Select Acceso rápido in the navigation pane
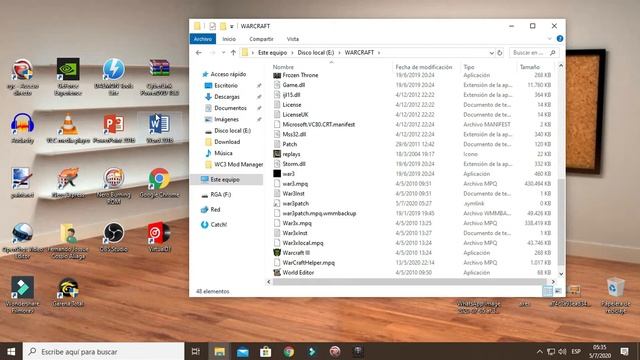The width and height of the screenshot is (640, 360). click(228, 74)
